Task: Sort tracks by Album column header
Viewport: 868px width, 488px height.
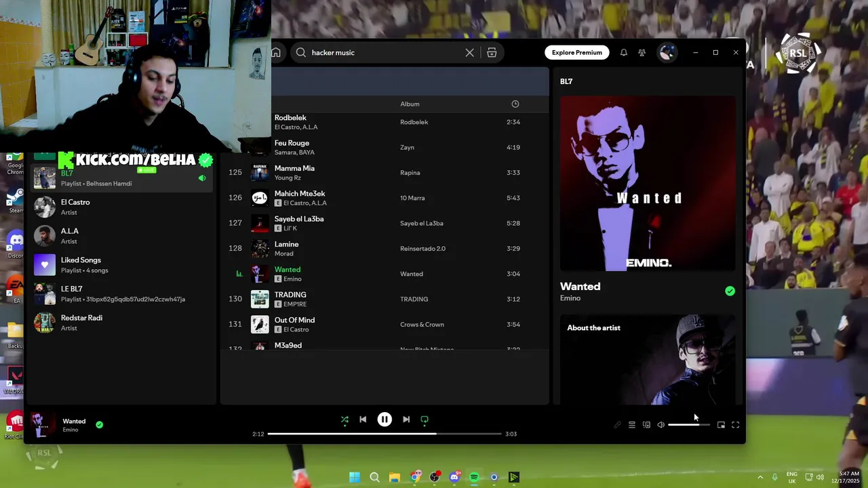Action: click(410, 104)
